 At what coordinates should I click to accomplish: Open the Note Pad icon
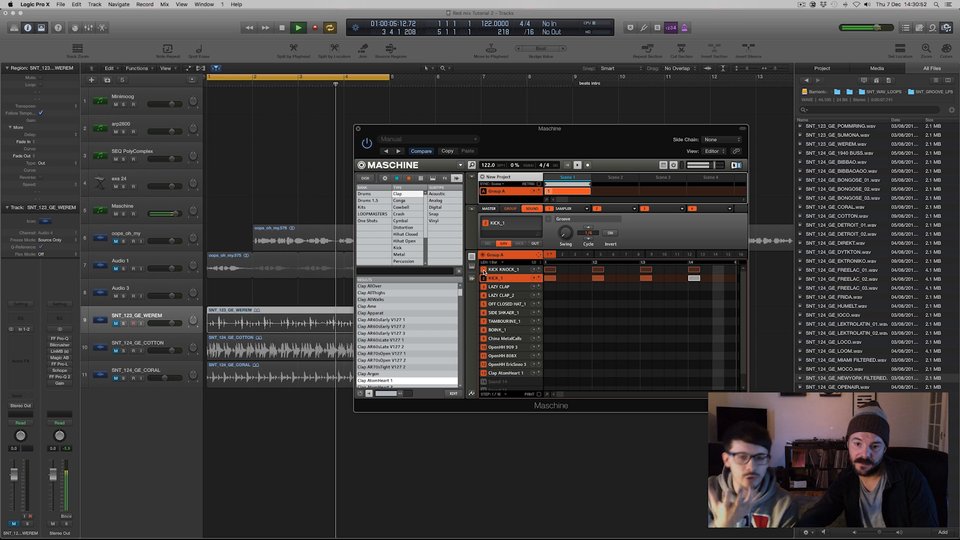click(919, 28)
